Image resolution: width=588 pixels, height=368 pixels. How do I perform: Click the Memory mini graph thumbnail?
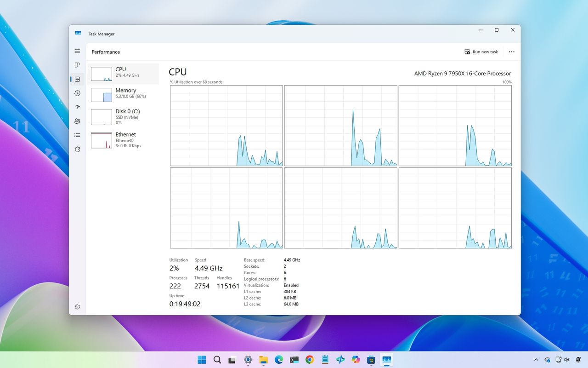coord(102,95)
